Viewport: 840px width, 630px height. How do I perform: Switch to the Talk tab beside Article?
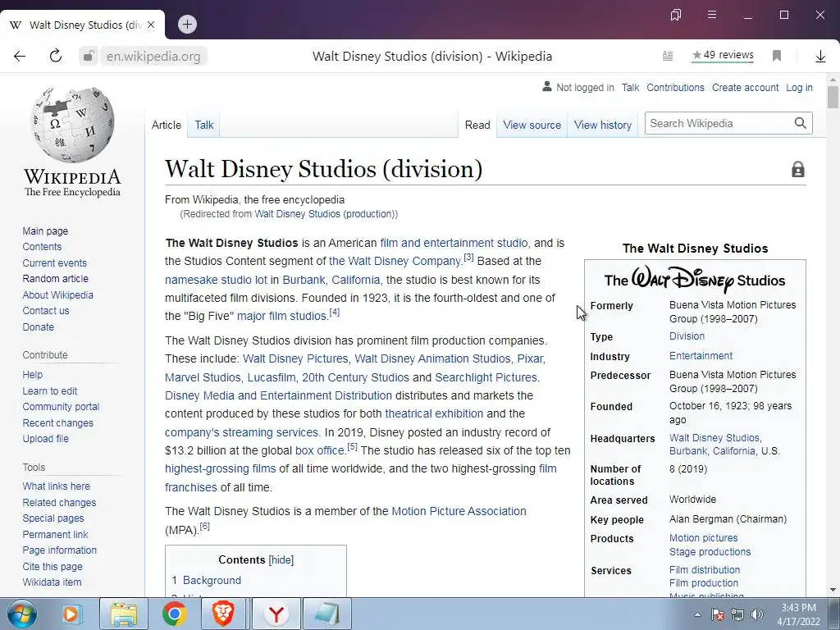[x=204, y=125]
